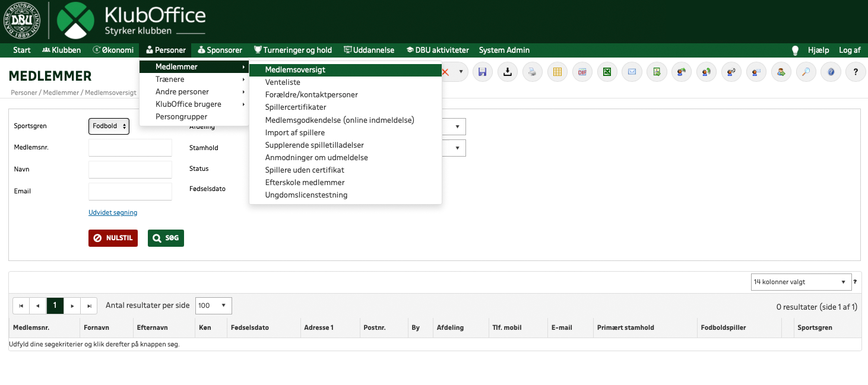Open the '14 kolonner valgt' column selector
The height and width of the screenshot is (385, 868).
pos(800,282)
